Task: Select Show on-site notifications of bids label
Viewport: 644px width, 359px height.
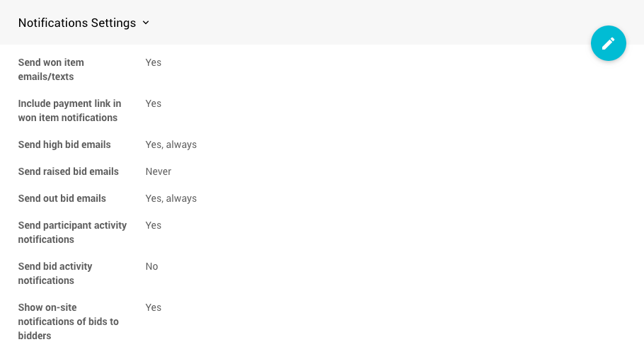Action: [68, 321]
